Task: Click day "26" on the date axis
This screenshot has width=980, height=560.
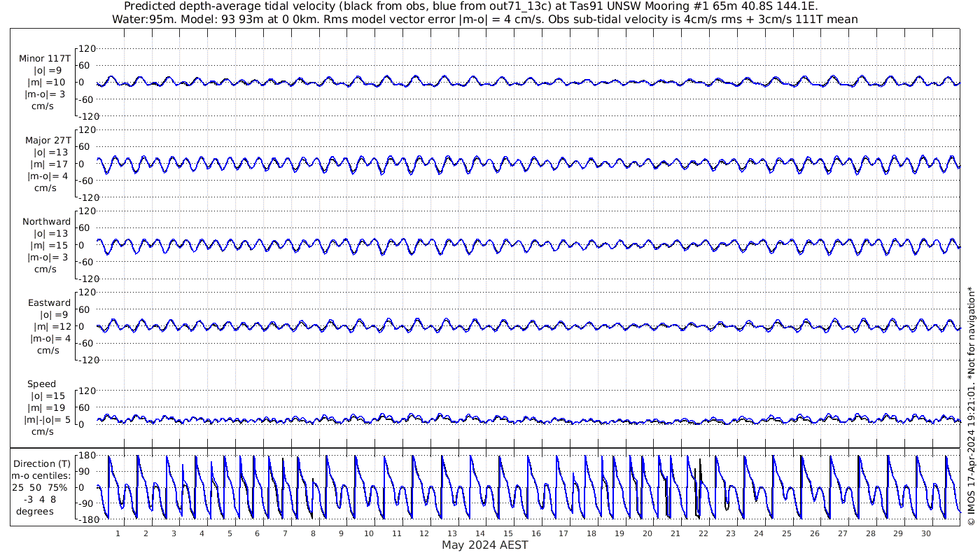Action: tap(814, 533)
